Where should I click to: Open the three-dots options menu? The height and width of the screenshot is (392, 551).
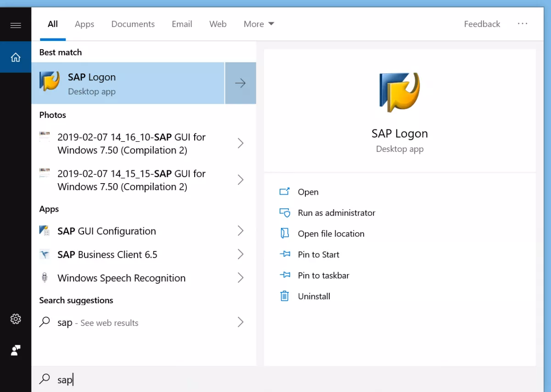523,24
